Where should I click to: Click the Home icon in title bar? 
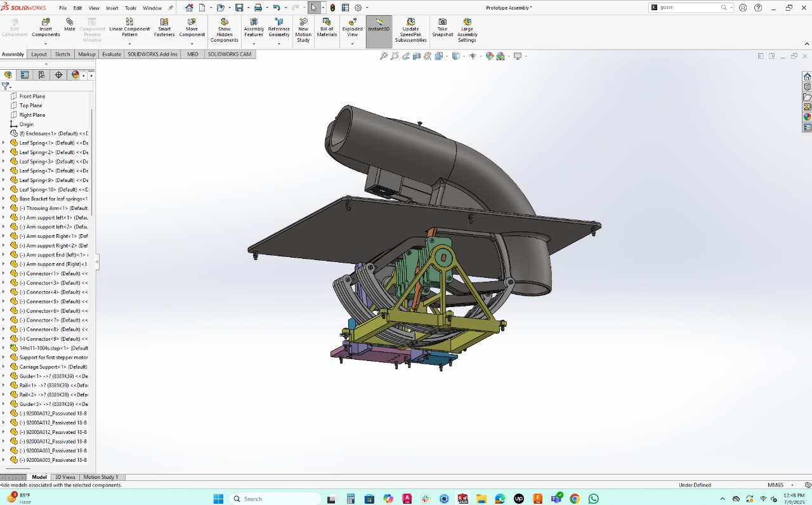(x=189, y=8)
